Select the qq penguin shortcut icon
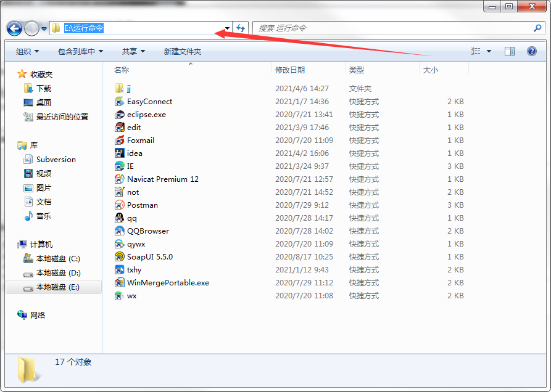 (120, 218)
